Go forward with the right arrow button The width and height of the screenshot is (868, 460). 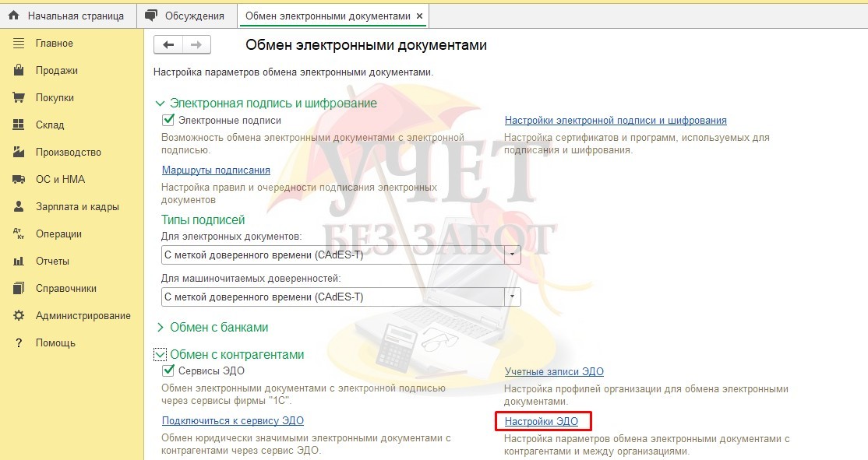pyautogui.click(x=196, y=45)
